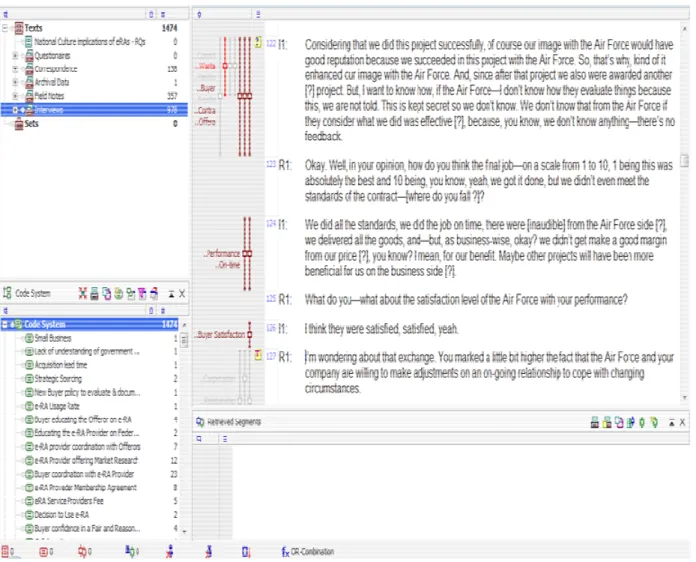This screenshot has height=562, width=696.
Task: Click the yellow-green tag icon in Retrieved Segments toolbar
Action: tap(654, 422)
